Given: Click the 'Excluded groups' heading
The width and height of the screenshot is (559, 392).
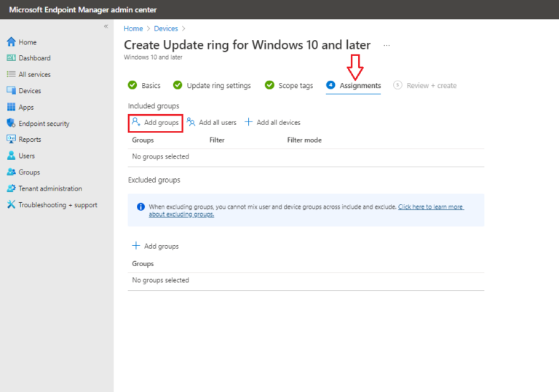Looking at the screenshot, I should tap(154, 180).
